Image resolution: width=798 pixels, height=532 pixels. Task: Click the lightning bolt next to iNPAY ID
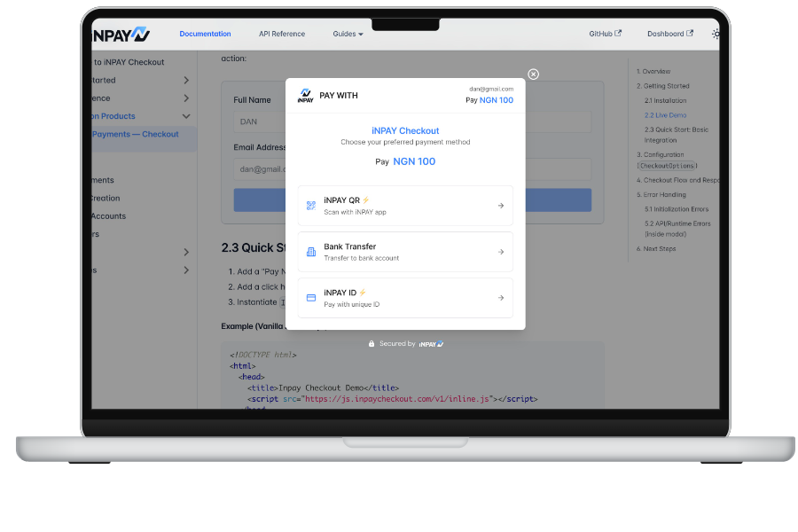[363, 293]
